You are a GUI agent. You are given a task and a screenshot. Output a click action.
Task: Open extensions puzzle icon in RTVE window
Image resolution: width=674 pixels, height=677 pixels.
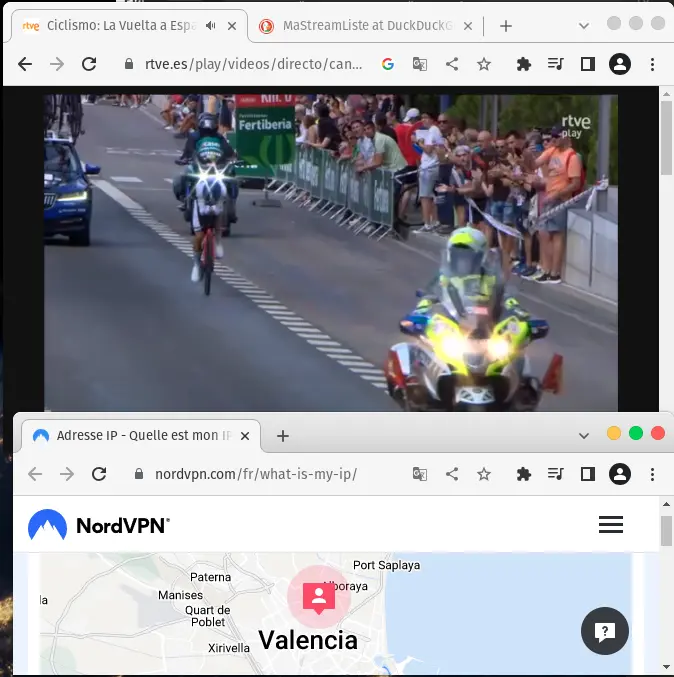pyautogui.click(x=523, y=64)
